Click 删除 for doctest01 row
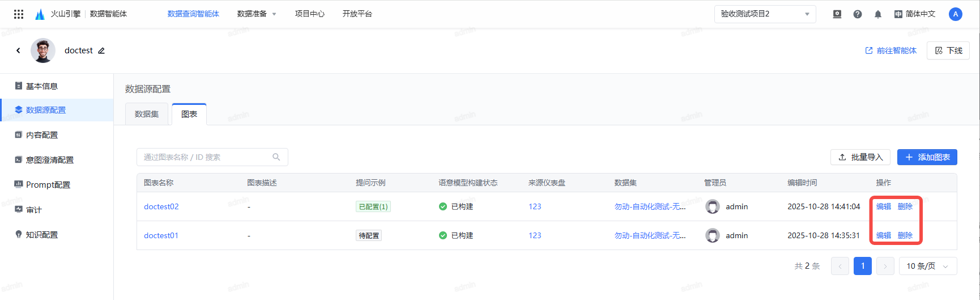 coord(905,235)
